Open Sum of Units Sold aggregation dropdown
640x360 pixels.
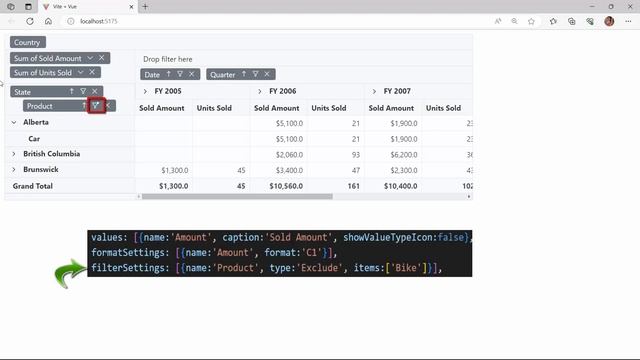[81, 72]
